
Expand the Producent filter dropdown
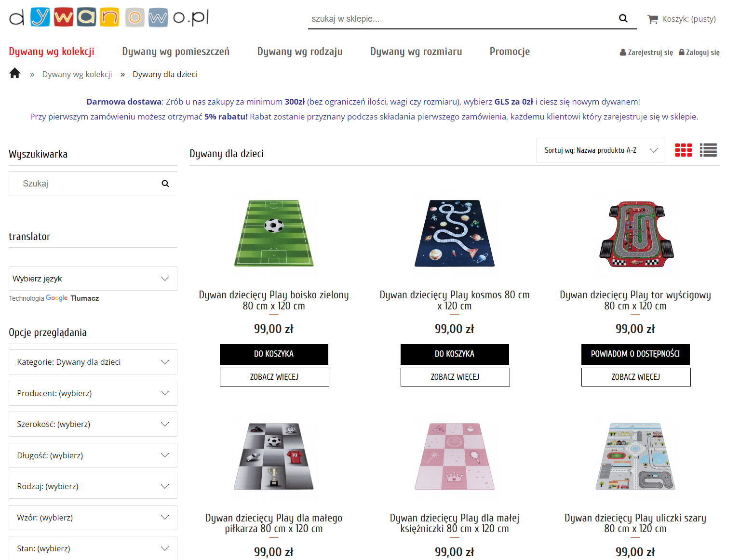click(x=93, y=393)
